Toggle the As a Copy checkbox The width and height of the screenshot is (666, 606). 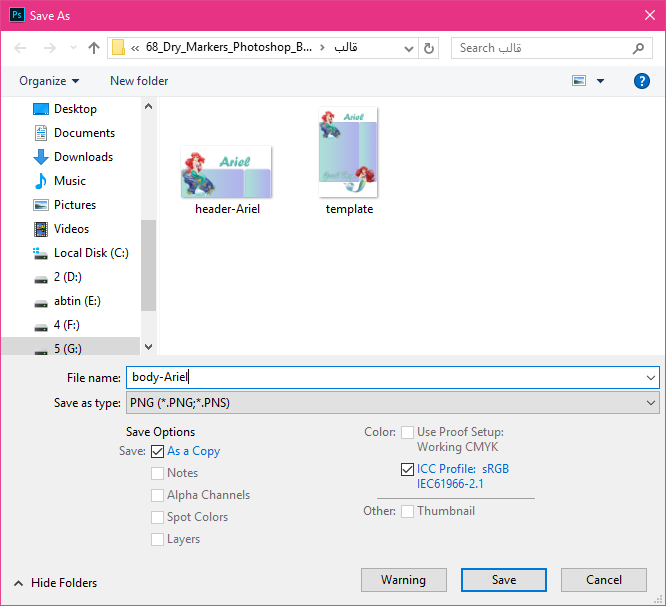[158, 451]
